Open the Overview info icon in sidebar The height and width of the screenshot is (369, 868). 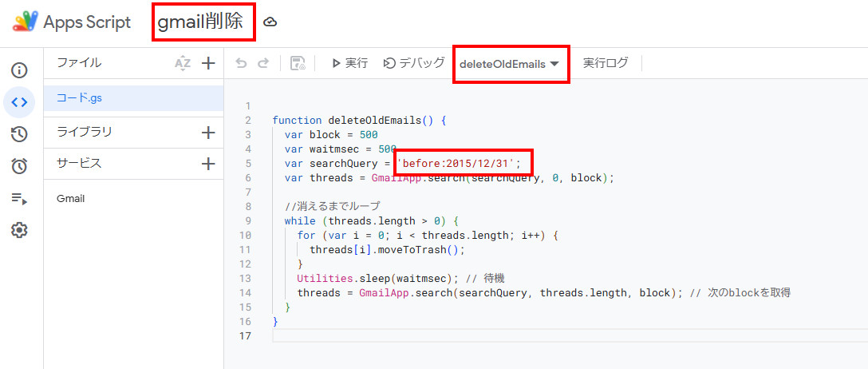[x=19, y=70]
